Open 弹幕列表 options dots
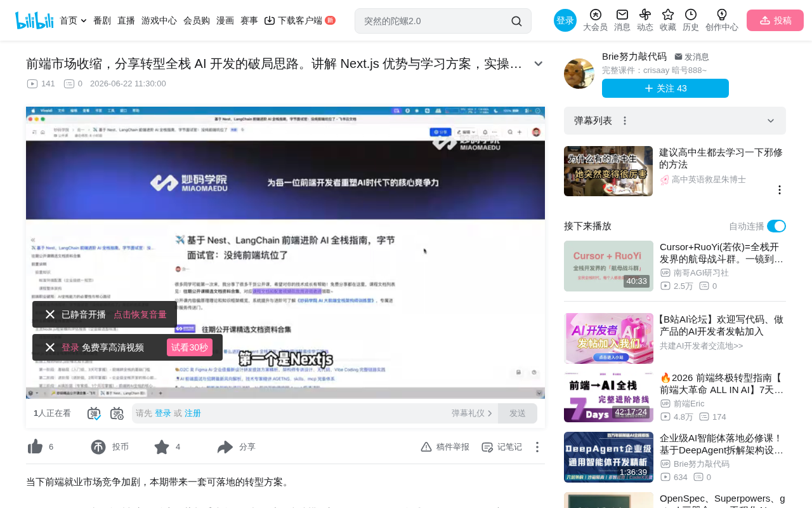812x508 pixels. [625, 121]
